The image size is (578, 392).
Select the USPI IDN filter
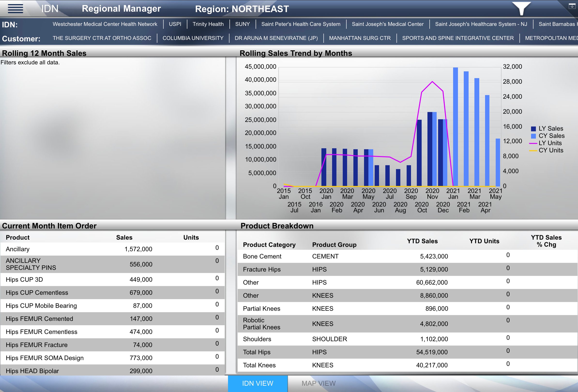[x=175, y=24]
